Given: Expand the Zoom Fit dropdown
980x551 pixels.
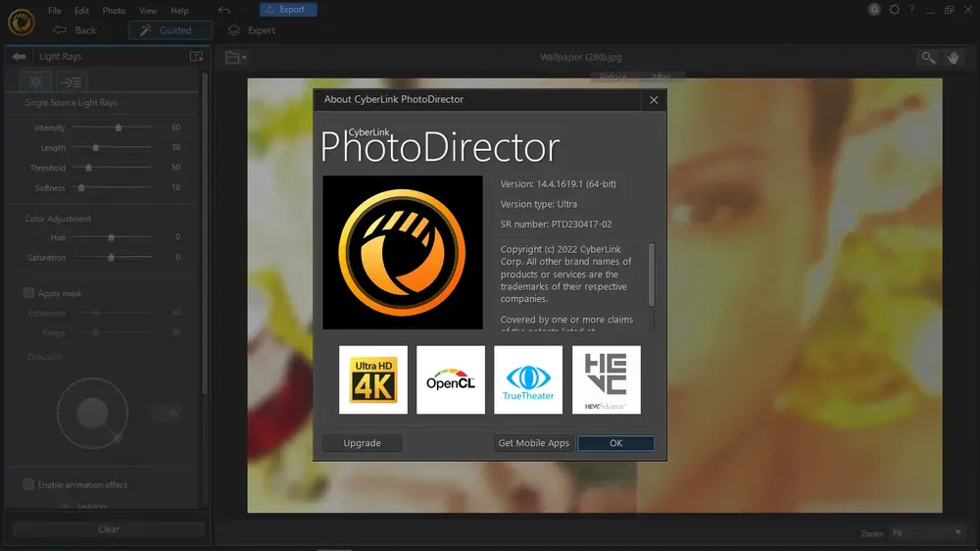Looking at the screenshot, I should pyautogui.click(x=927, y=533).
